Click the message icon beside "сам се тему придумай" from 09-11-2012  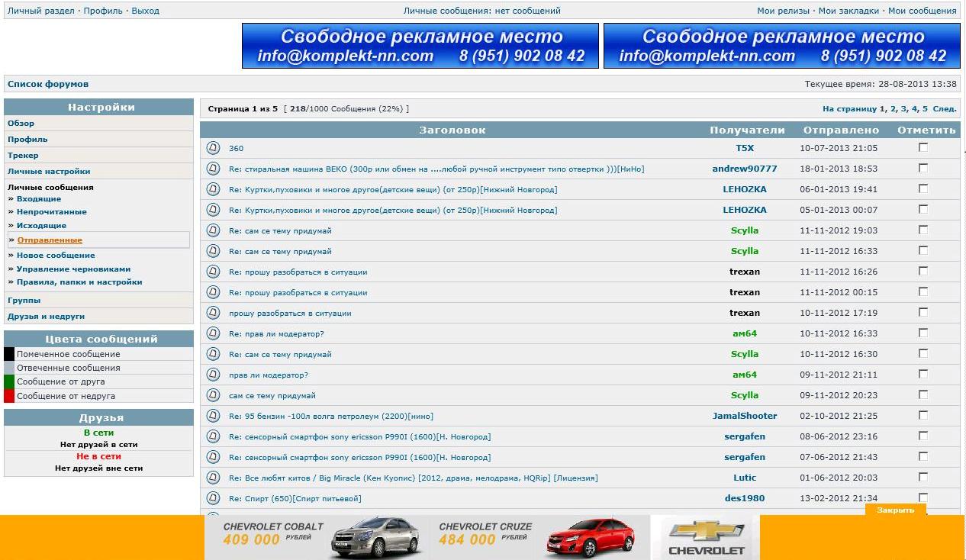214,395
